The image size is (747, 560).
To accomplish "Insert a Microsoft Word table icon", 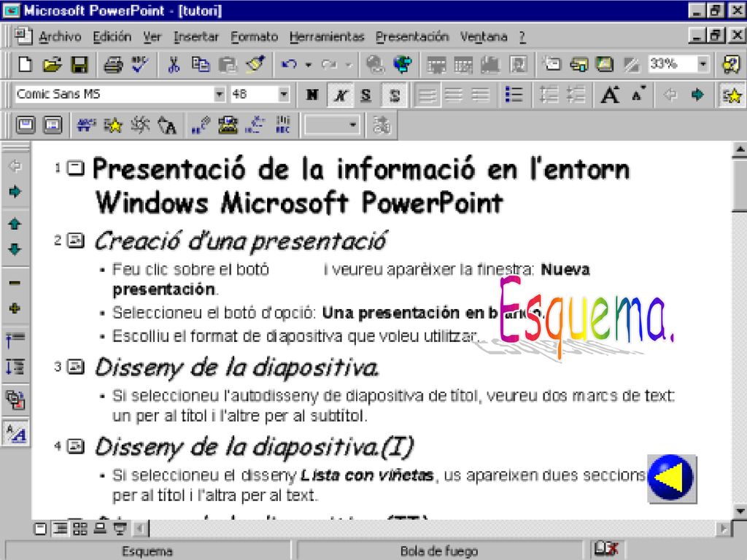I will pos(436,64).
